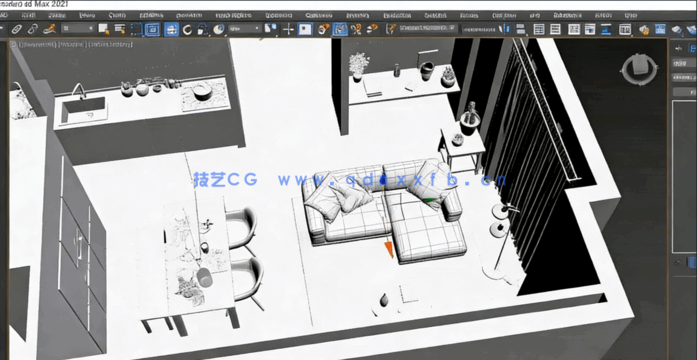The width and height of the screenshot is (697, 360).
Task: Click the Mirror tool icon
Action: click(x=504, y=29)
